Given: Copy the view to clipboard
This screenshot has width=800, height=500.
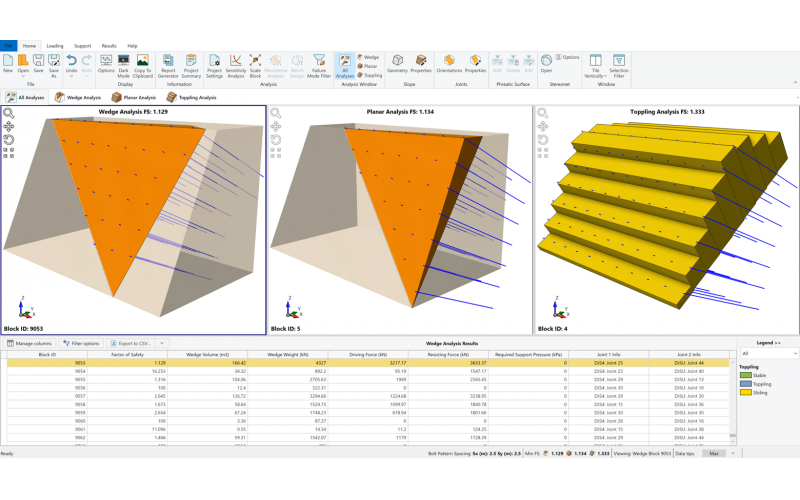Looking at the screenshot, I should pyautogui.click(x=143, y=64).
